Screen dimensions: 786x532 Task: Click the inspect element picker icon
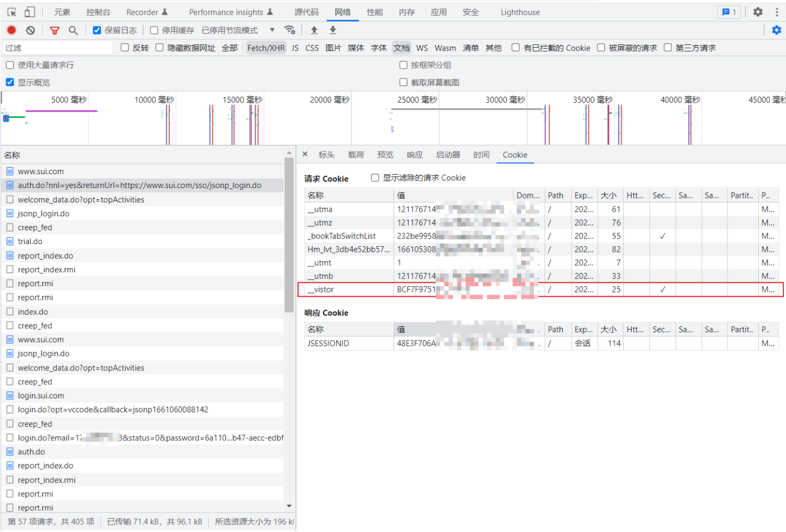12,12
